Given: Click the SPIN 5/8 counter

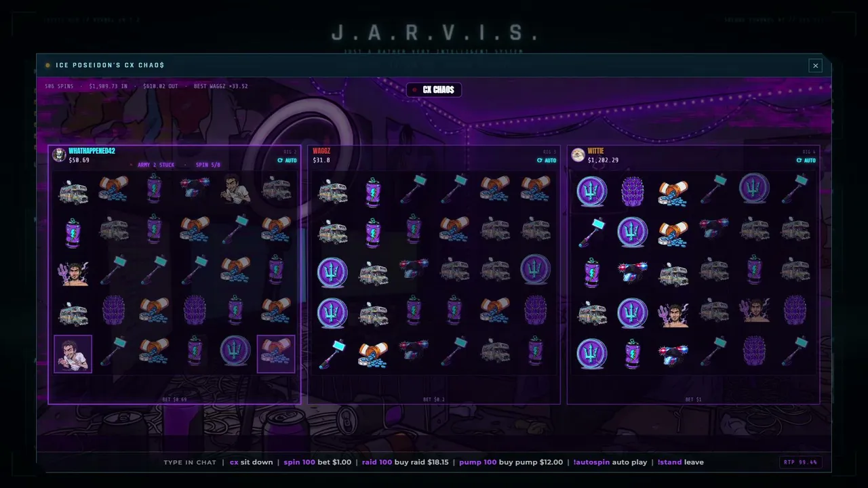Looking at the screenshot, I should click(x=208, y=165).
